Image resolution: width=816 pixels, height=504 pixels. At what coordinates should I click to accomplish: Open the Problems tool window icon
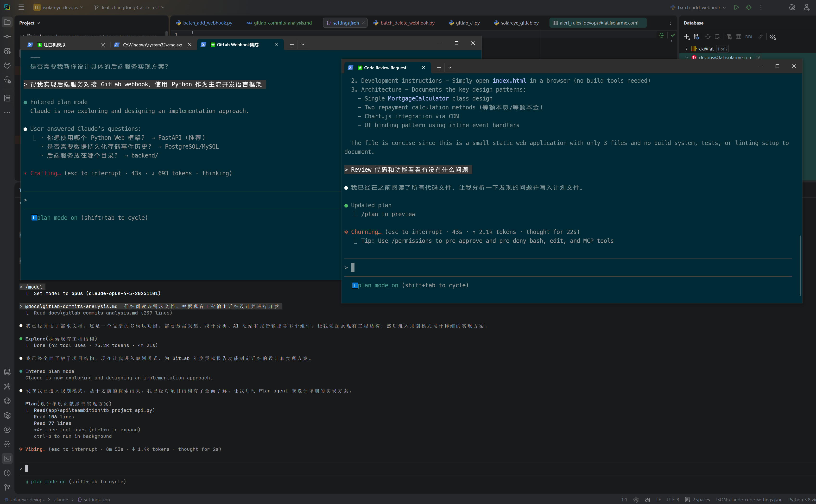tap(7, 473)
